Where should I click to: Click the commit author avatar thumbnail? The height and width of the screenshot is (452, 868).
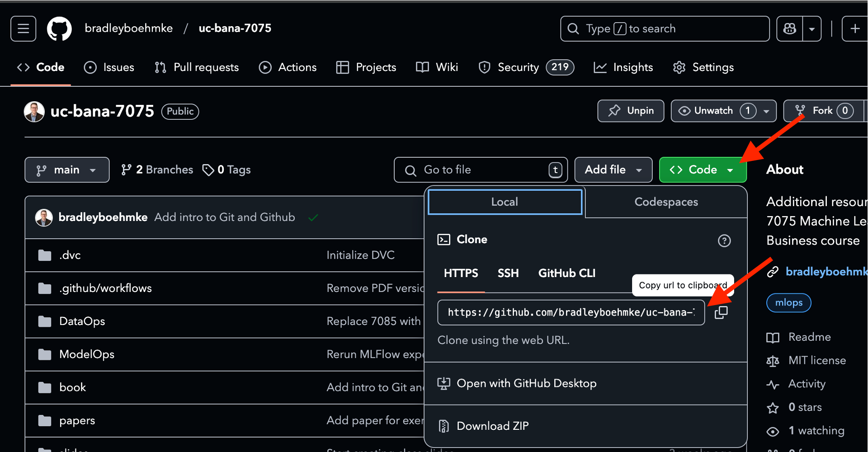coord(44,218)
